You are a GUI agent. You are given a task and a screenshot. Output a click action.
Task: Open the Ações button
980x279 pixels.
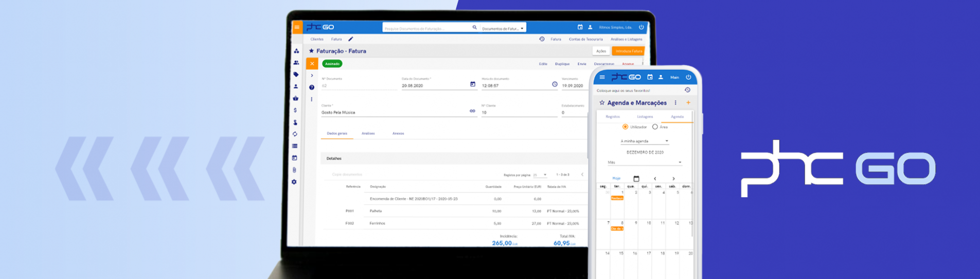(x=601, y=51)
